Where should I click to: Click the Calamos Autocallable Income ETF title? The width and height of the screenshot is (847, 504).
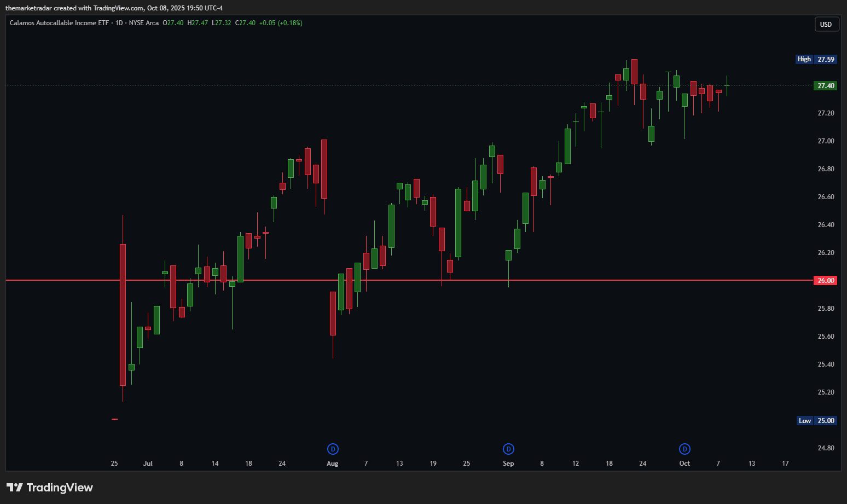point(59,23)
